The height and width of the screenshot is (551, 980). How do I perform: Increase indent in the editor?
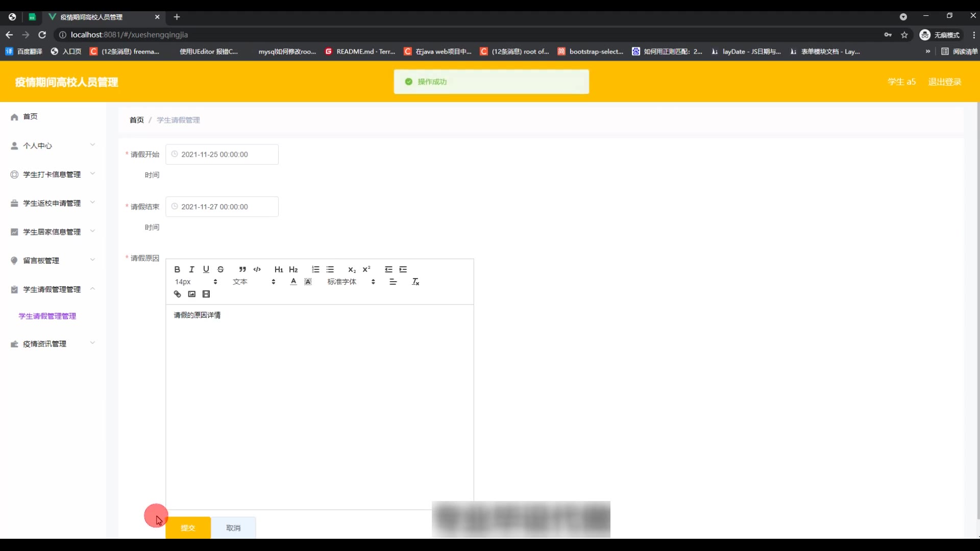point(403,269)
